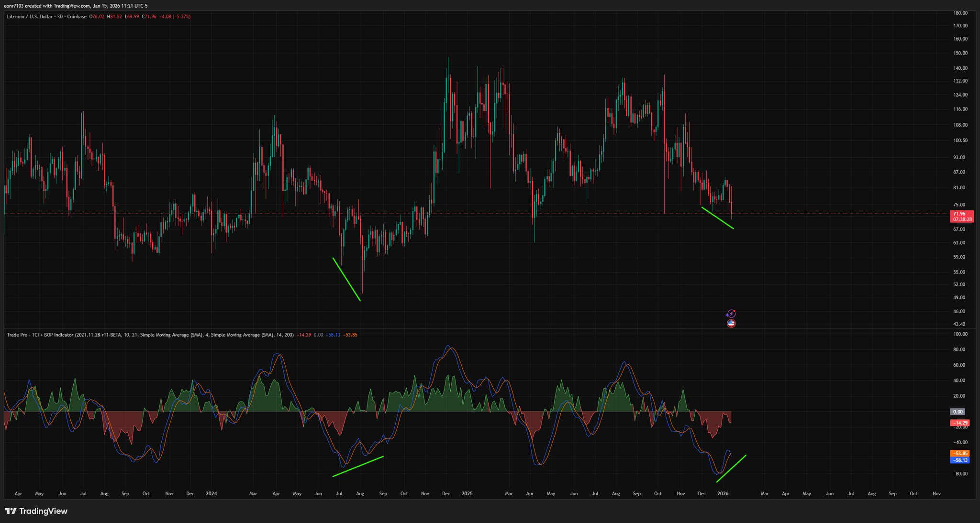The image size is (980, 523).
Task: Click the 2024 label on the time axis
Action: click(211, 493)
